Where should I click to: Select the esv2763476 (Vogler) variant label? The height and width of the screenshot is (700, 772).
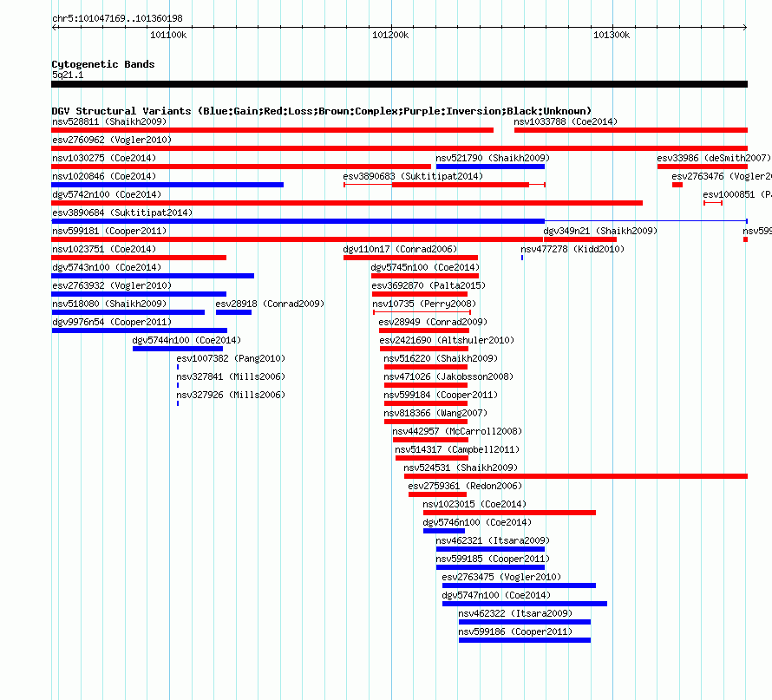[x=722, y=176]
